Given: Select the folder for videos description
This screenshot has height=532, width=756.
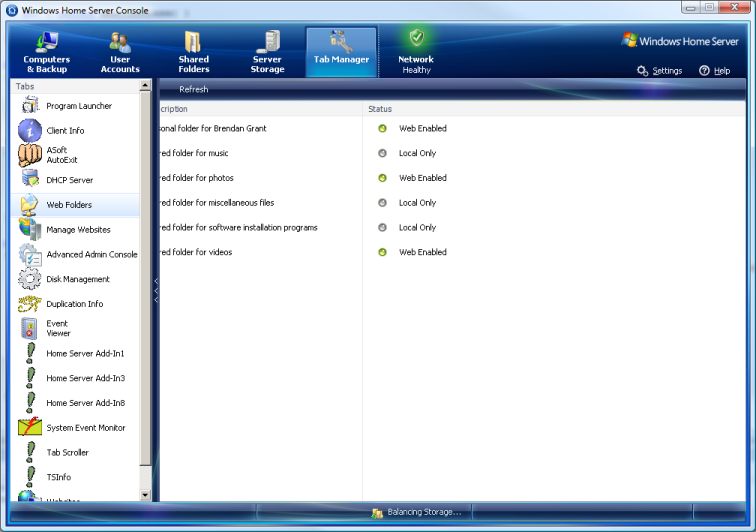Looking at the screenshot, I should click(196, 252).
